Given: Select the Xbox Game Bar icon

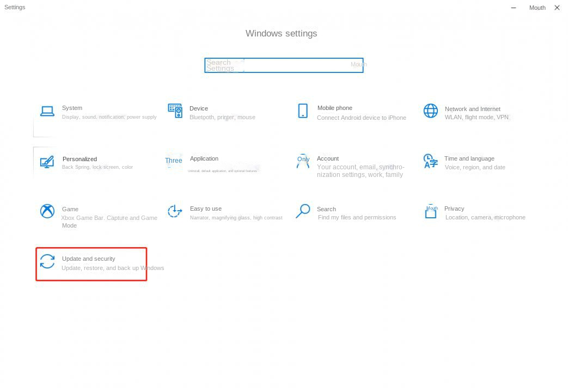Looking at the screenshot, I should pyautogui.click(x=47, y=211).
